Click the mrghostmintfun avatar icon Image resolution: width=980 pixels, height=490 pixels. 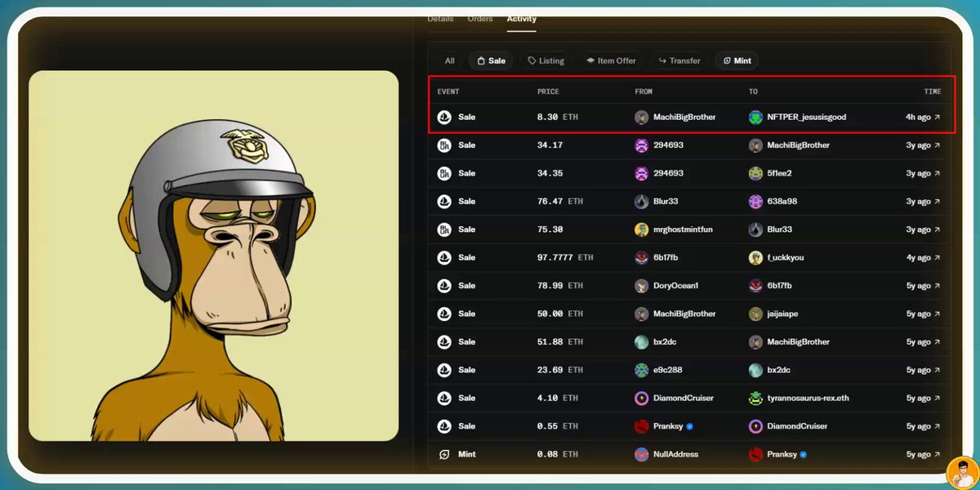pyautogui.click(x=642, y=229)
